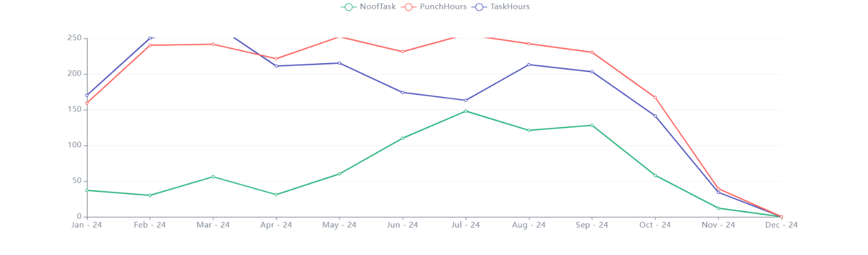Screen dimensions: 868x255
Task: Pick the PunchHours data point at Jun 24
Action: tap(402, 52)
